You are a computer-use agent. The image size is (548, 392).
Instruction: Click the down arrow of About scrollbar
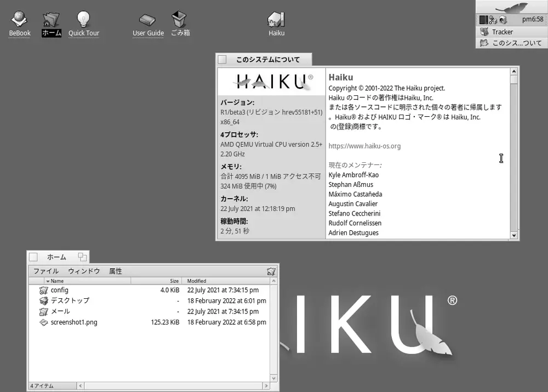click(514, 235)
